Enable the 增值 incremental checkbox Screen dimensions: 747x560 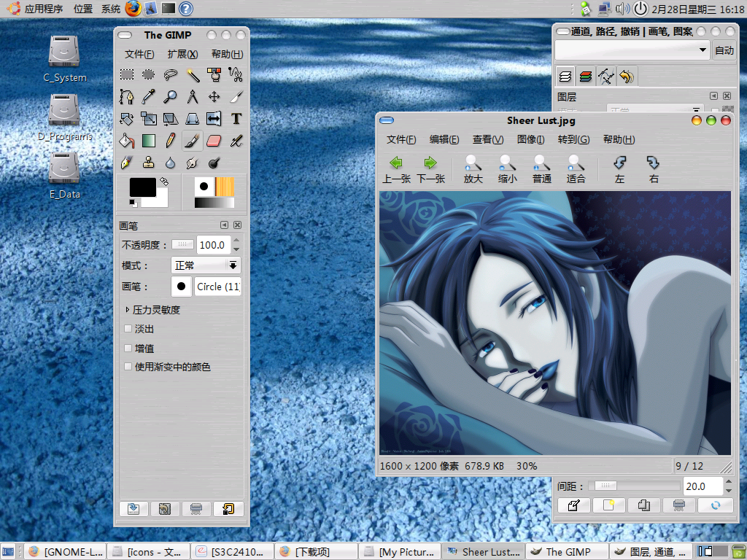(x=128, y=348)
